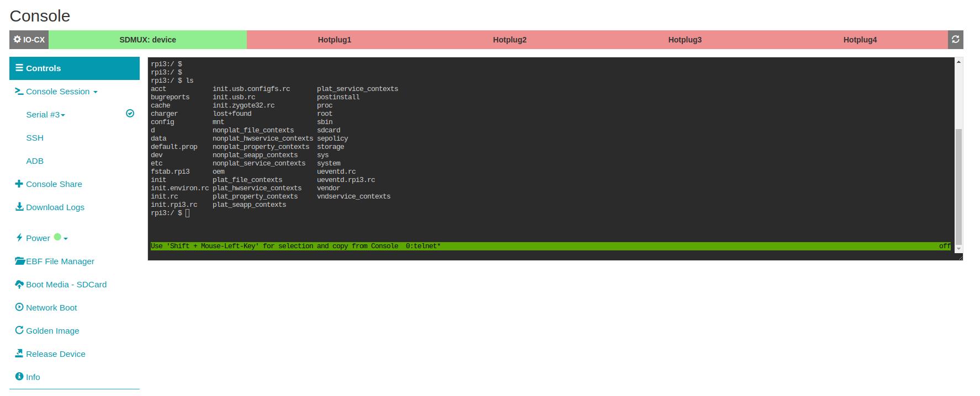Click the Info circle icon
The width and height of the screenshot is (980, 396).
point(19,376)
